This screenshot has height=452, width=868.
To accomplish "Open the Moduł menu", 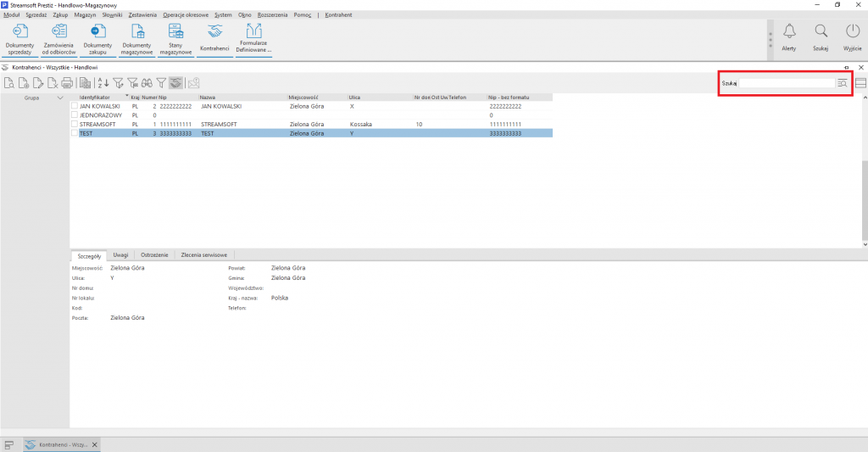I will click(11, 15).
